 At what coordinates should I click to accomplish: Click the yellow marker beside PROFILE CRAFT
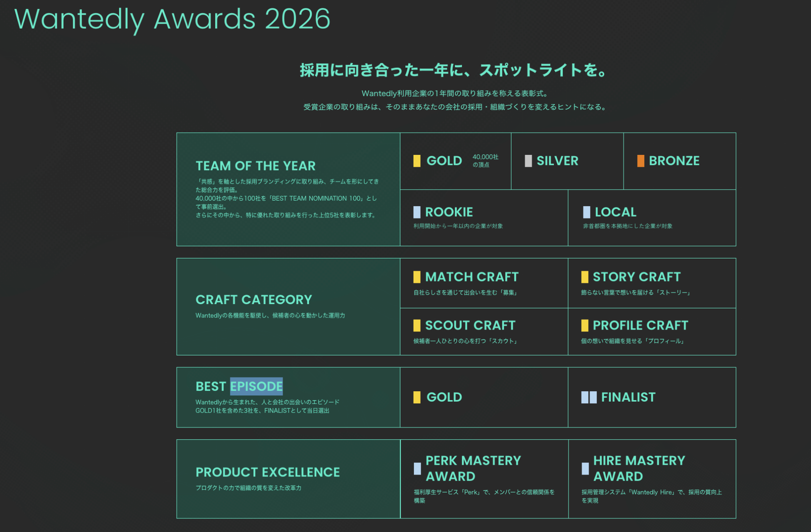(584, 325)
